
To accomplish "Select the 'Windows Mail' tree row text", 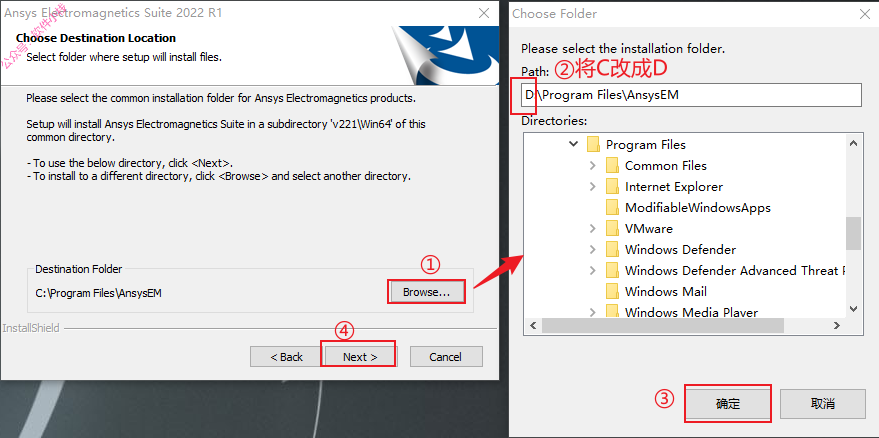I will [x=666, y=292].
